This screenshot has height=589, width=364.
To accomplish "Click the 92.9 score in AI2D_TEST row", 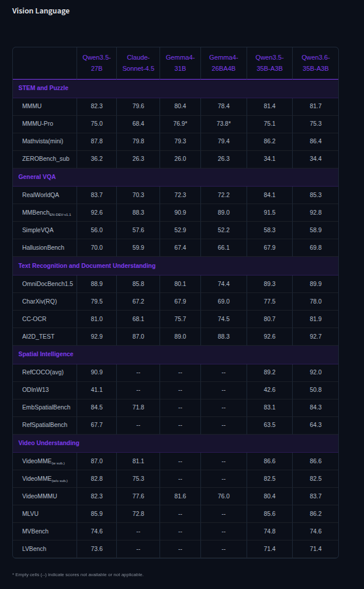I will click(x=96, y=336).
